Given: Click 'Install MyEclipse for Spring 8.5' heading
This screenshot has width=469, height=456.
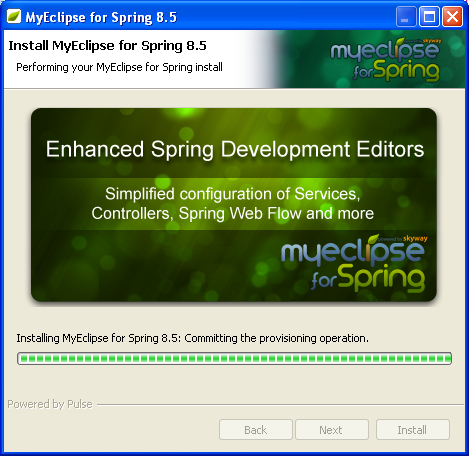Looking at the screenshot, I should (x=107, y=46).
